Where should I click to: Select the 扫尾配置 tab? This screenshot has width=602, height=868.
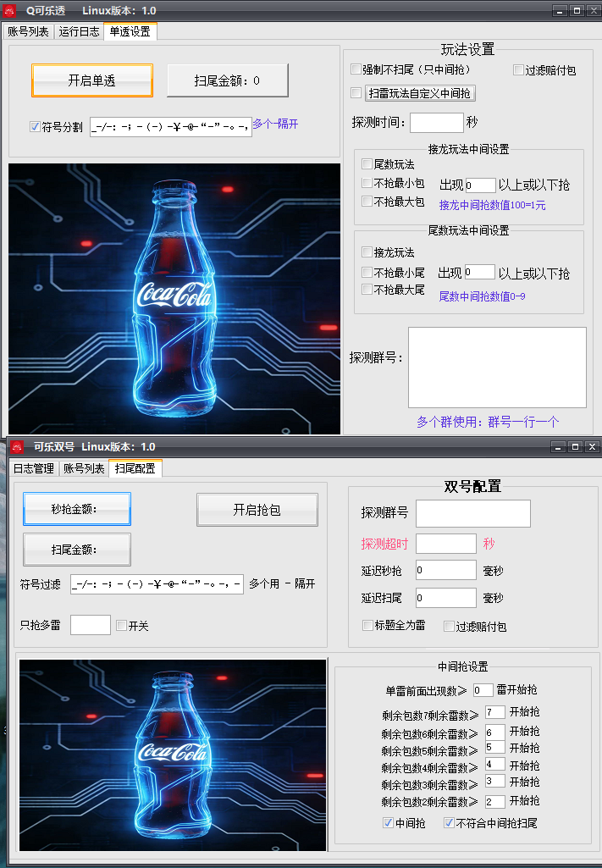135,468
